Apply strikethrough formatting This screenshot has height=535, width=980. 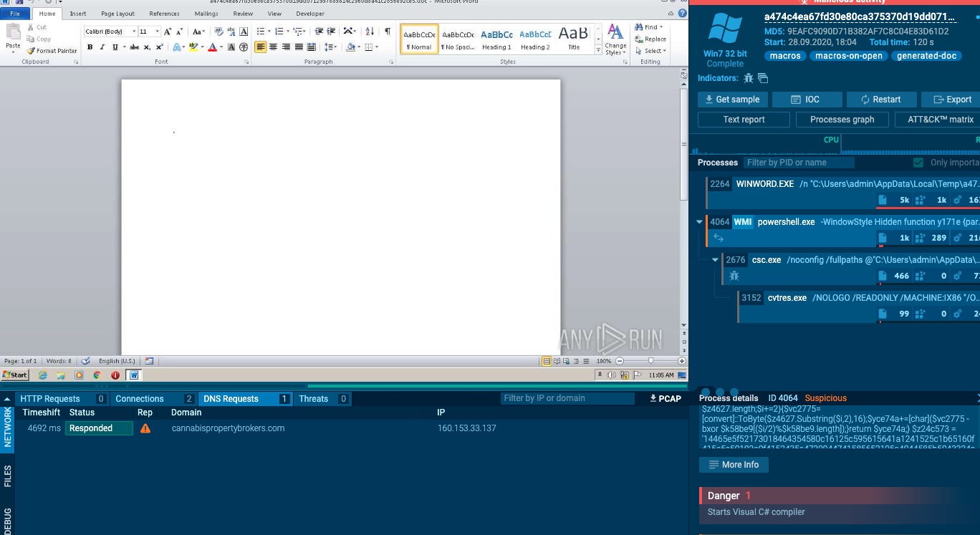tap(134, 47)
